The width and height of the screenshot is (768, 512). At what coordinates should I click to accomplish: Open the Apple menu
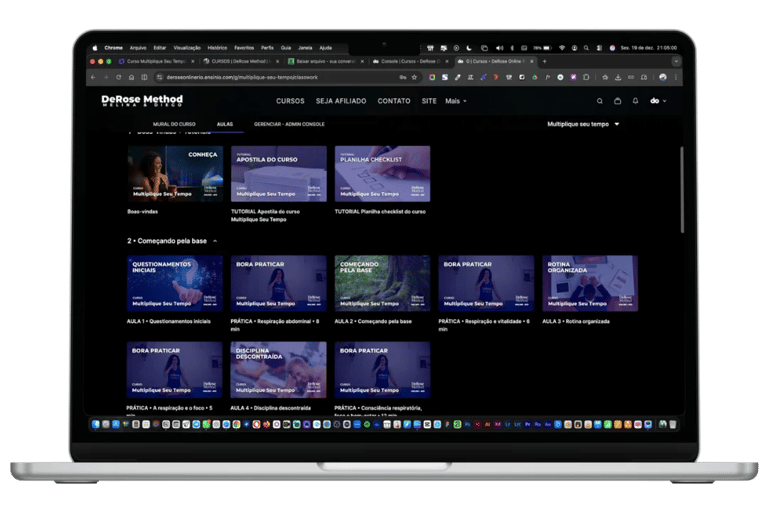coord(95,48)
